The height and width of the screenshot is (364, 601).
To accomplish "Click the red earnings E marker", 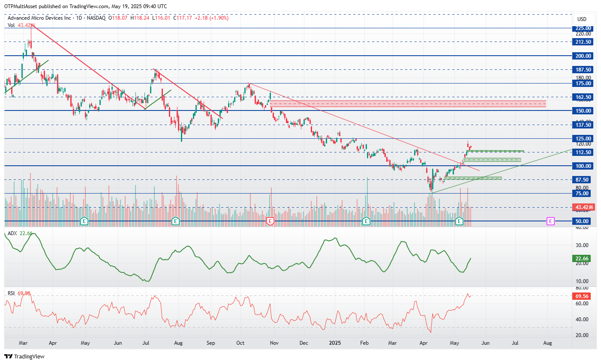I will (270, 221).
